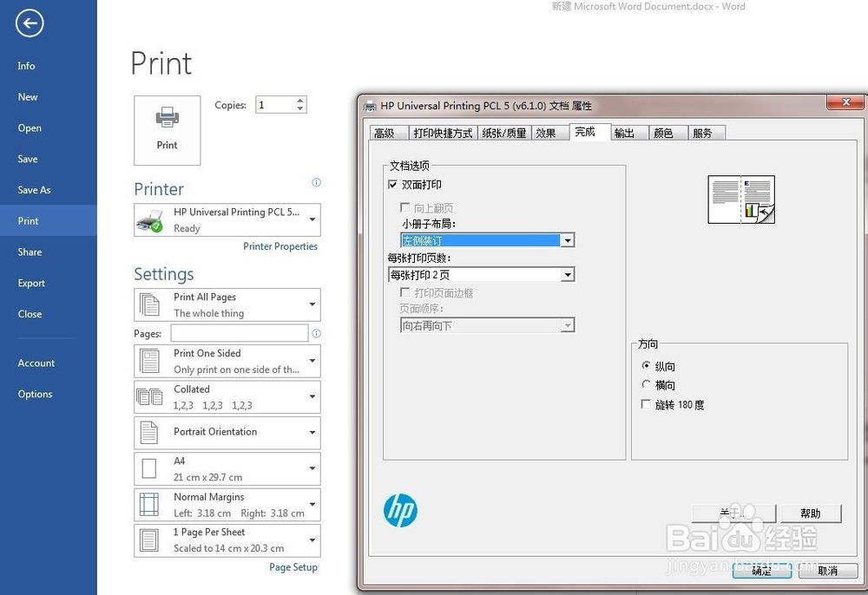Image resolution: width=868 pixels, height=595 pixels.
Task: Click Close in the sidebar
Action: coord(48,313)
